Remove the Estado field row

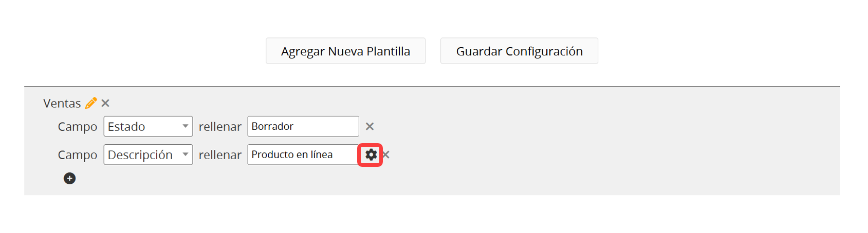pos(370,126)
